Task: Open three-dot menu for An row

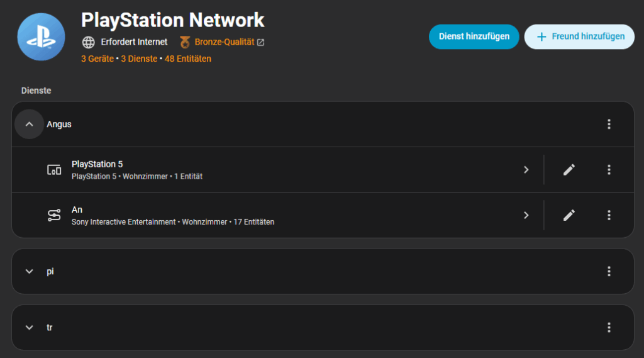Action: (609, 215)
